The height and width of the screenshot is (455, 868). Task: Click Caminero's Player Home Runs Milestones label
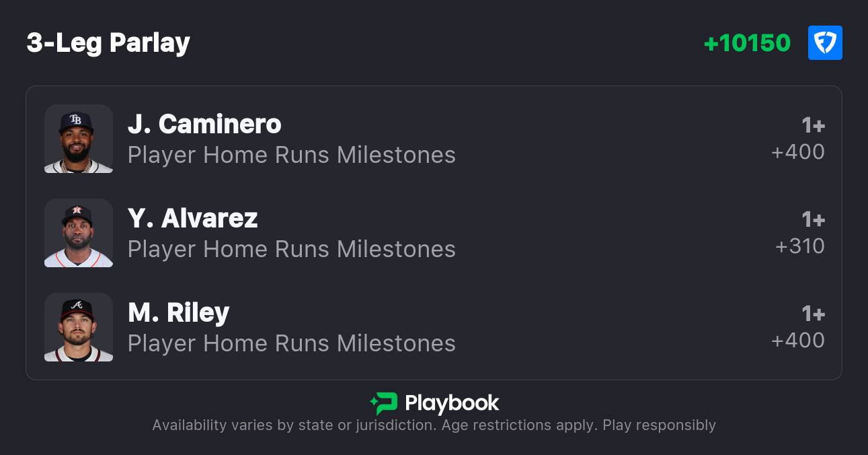coord(292,155)
